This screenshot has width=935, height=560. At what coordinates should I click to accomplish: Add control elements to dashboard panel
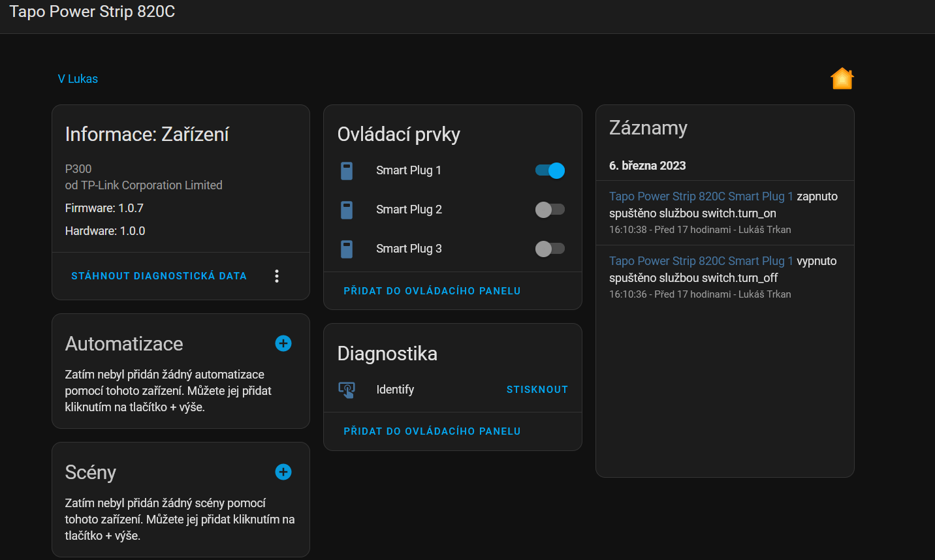432,291
